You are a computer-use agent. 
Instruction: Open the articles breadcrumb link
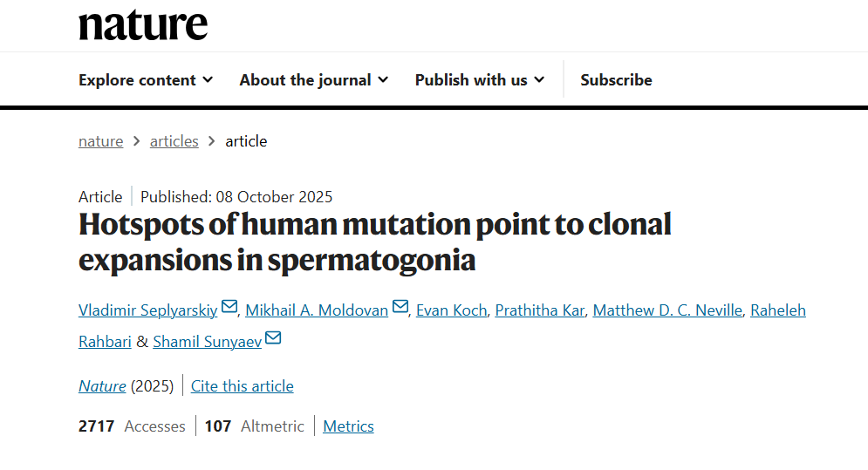(x=174, y=141)
